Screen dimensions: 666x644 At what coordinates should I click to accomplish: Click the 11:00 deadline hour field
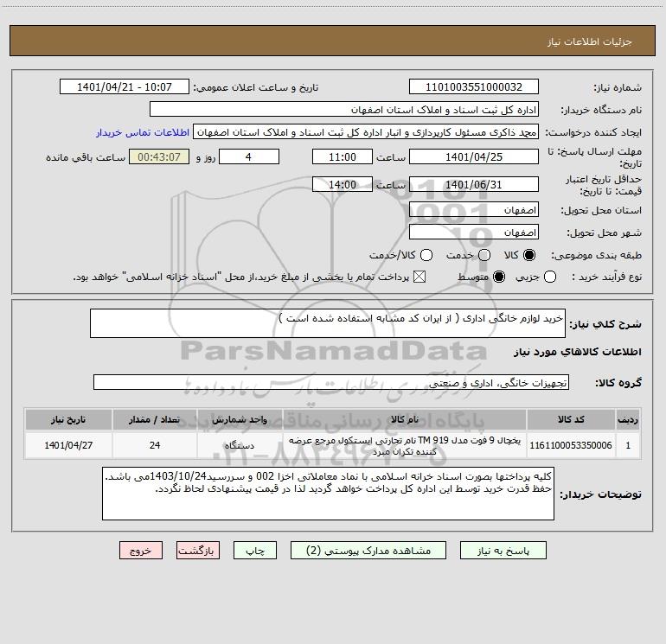[343, 156]
